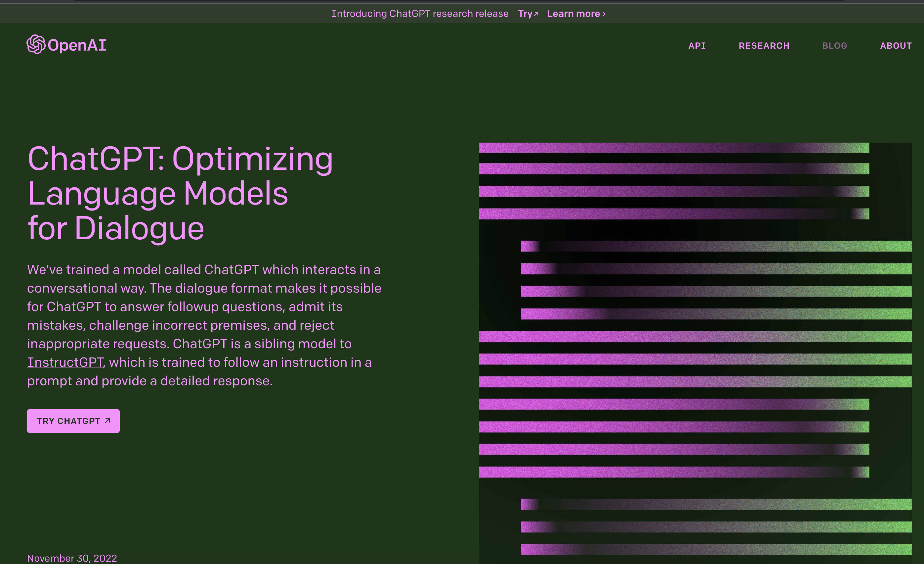Open the BLOG navigation item
Screen dimensions: 924x564
click(x=834, y=46)
